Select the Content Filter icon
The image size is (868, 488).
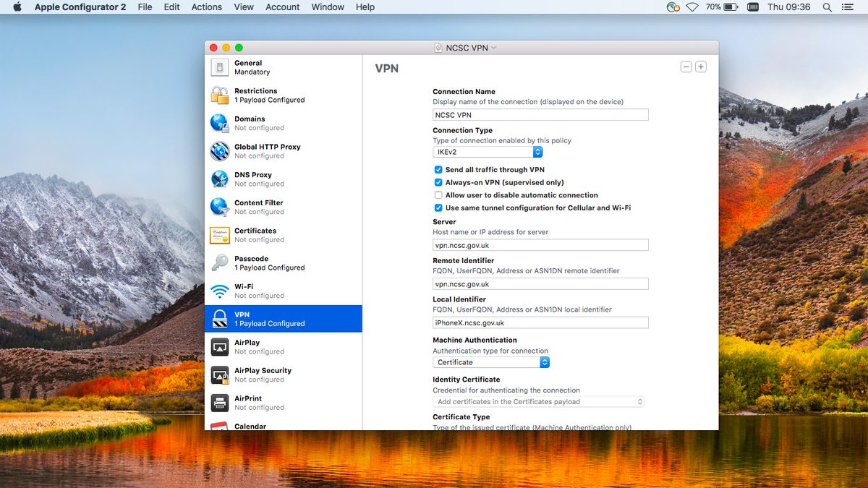coord(220,207)
